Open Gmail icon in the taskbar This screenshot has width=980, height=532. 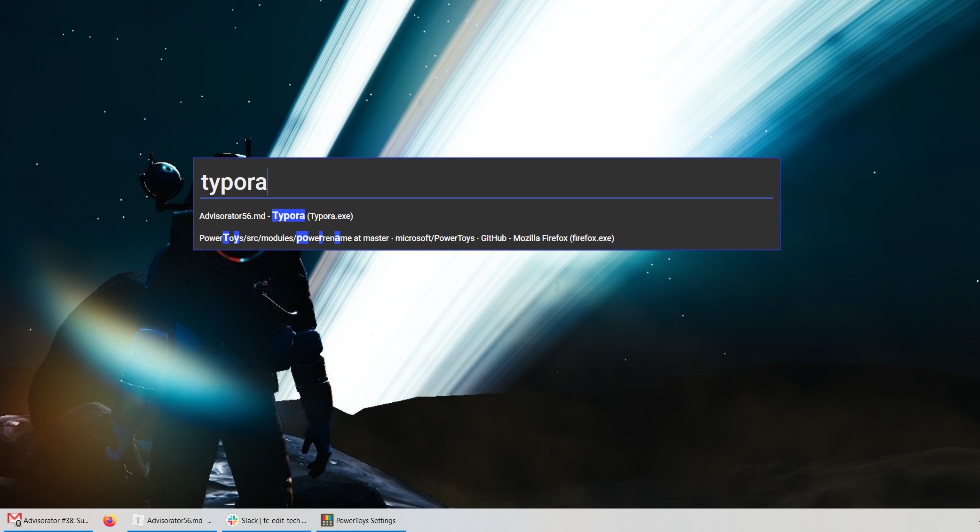(x=14, y=520)
